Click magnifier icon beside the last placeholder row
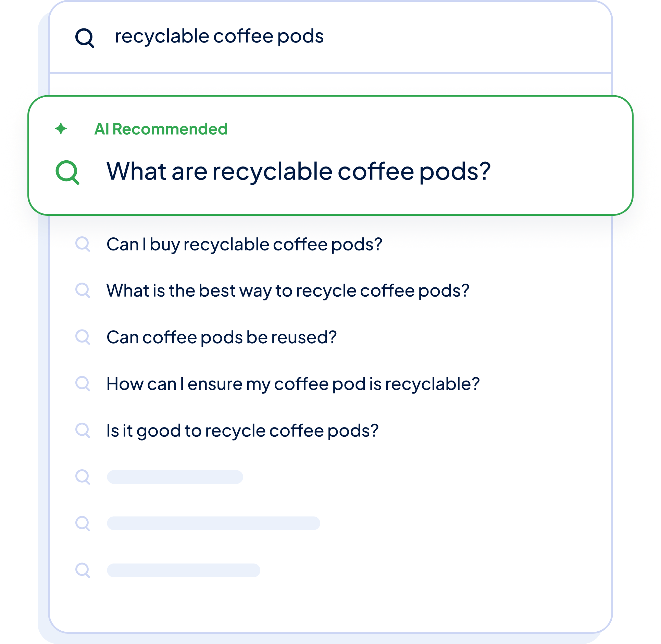This screenshot has height=644, width=661. coord(83,570)
